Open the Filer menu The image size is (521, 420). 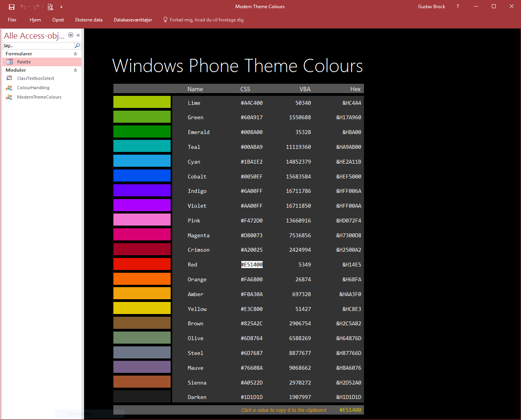coord(12,20)
